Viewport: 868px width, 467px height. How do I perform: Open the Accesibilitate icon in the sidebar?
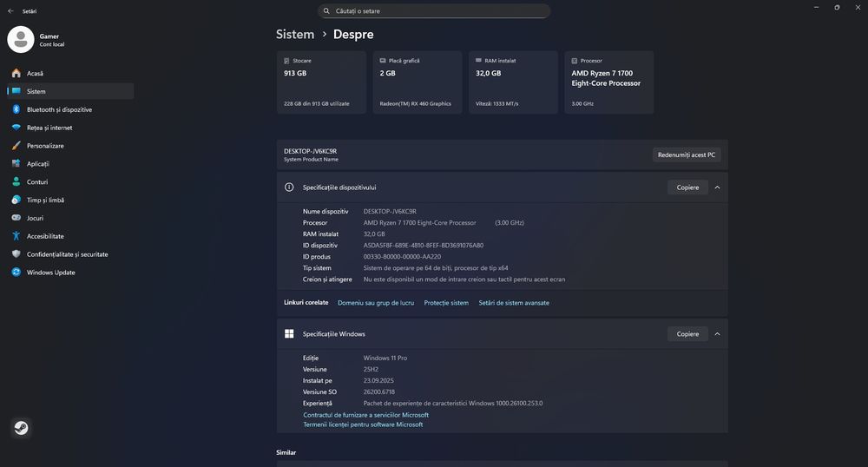pyautogui.click(x=16, y=236)
